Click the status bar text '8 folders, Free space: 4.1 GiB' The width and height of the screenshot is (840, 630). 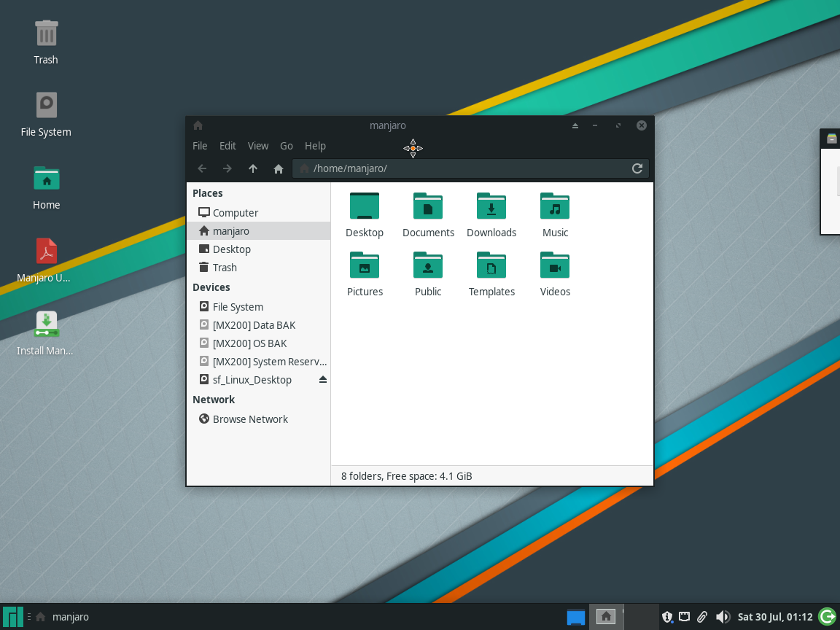(407, 476)
